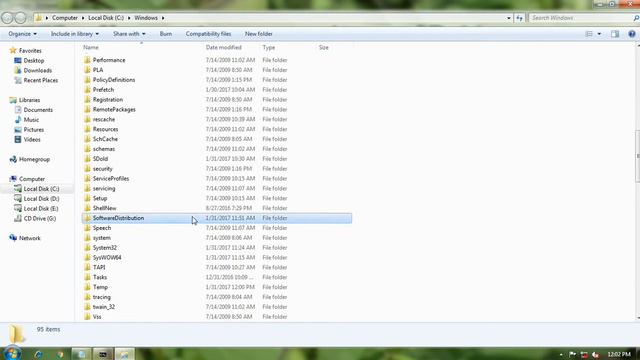Select Local Disk (C:) in navigation pane
The width and height of the screenshot is (640, 360).
[x=41, y=189]
